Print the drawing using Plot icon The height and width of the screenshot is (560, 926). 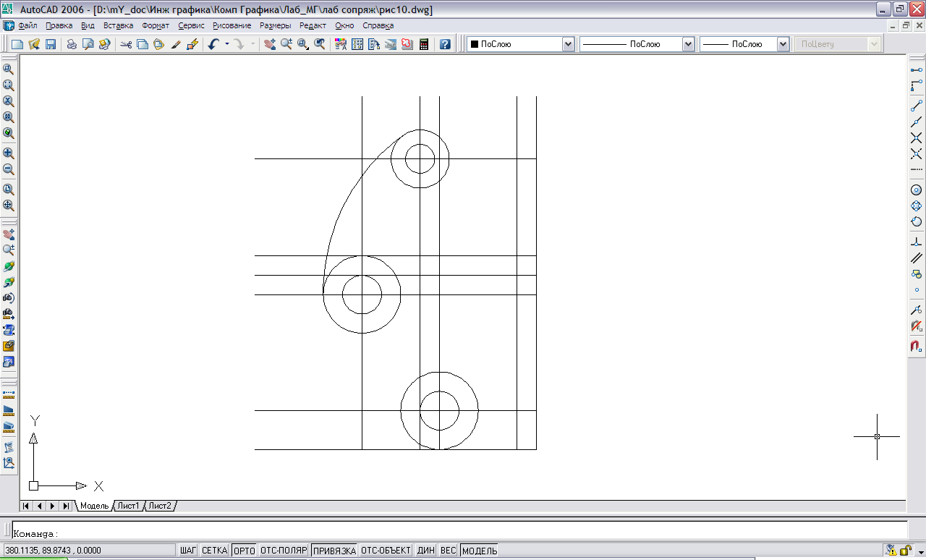72,44
